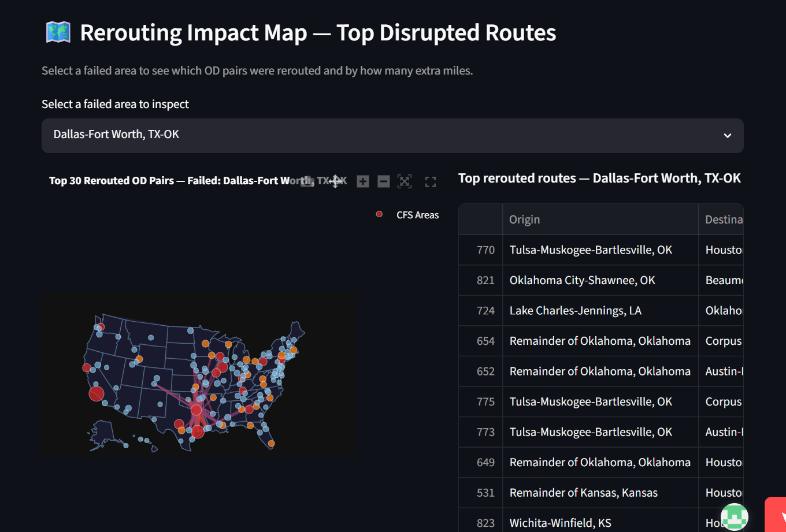Screen dimensions: 786x532
Task: Click the Austin destination cell in row 652
Action: [x=721, y=371]
